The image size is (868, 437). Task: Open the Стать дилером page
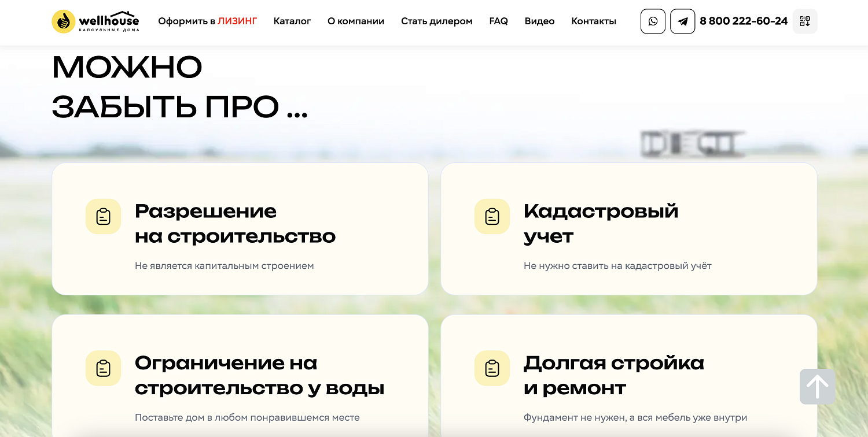click(x=436, y=21)
